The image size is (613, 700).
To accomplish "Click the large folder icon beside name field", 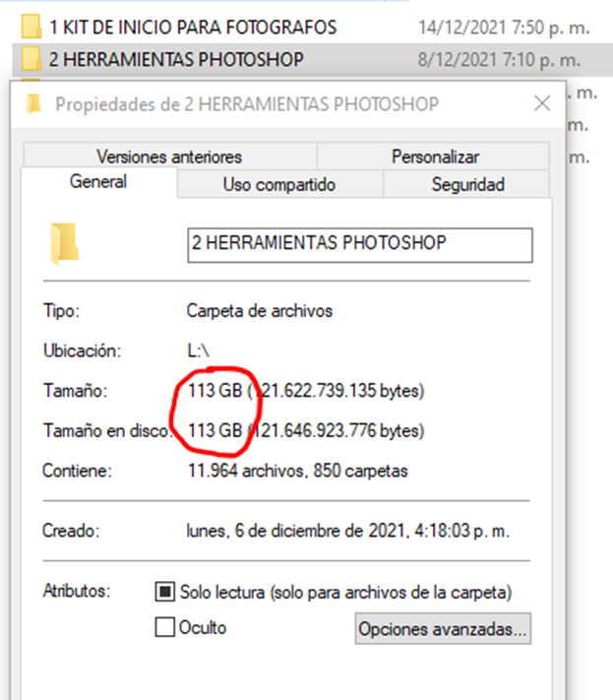I will (65, 243).
